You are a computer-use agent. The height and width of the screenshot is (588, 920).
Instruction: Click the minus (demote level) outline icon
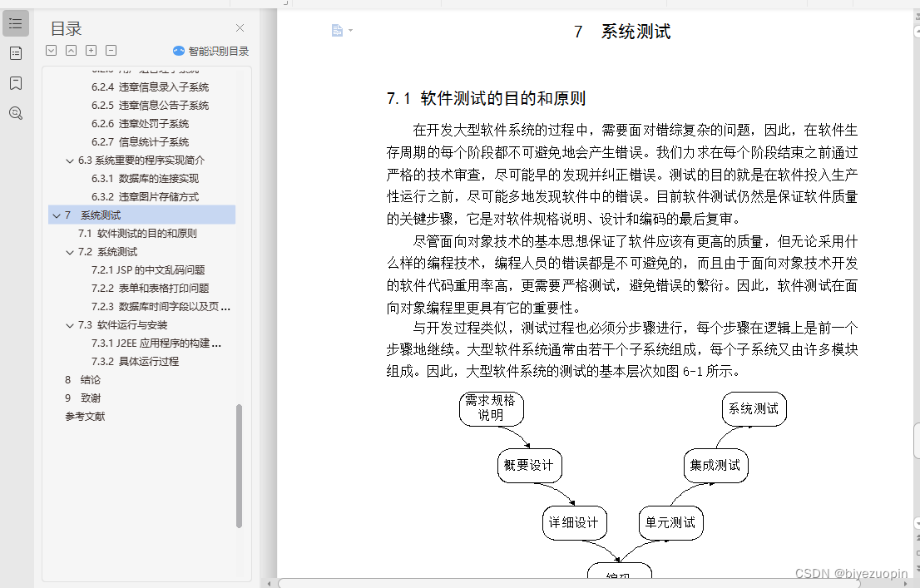point(111,51)
